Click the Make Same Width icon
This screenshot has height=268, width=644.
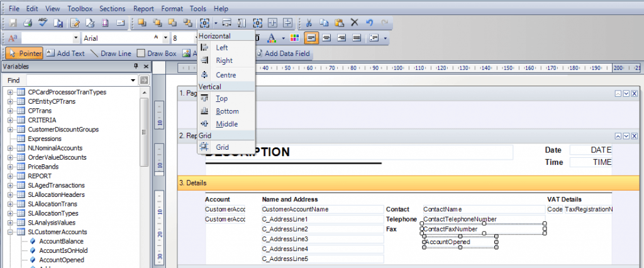point(227,23)
